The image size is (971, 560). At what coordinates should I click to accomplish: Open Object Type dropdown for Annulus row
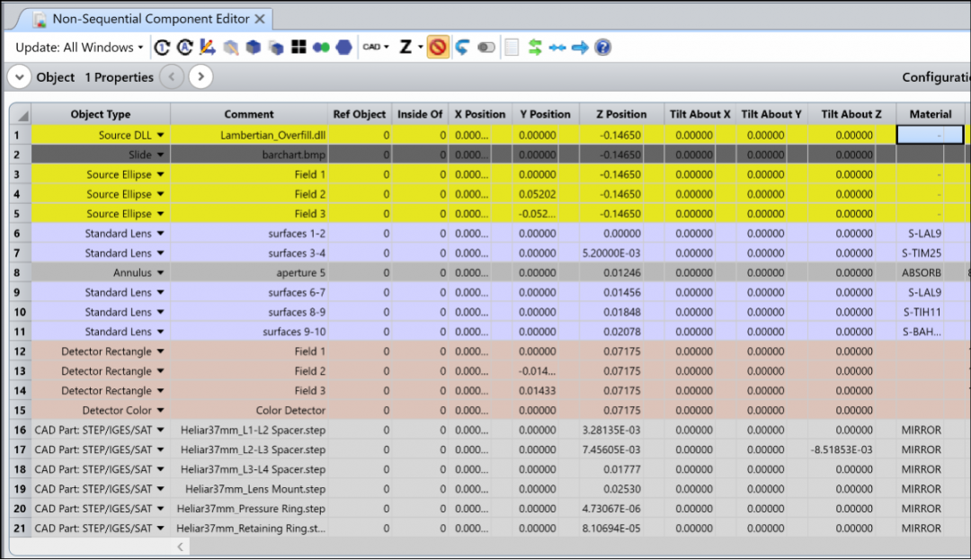pos(160,272)
